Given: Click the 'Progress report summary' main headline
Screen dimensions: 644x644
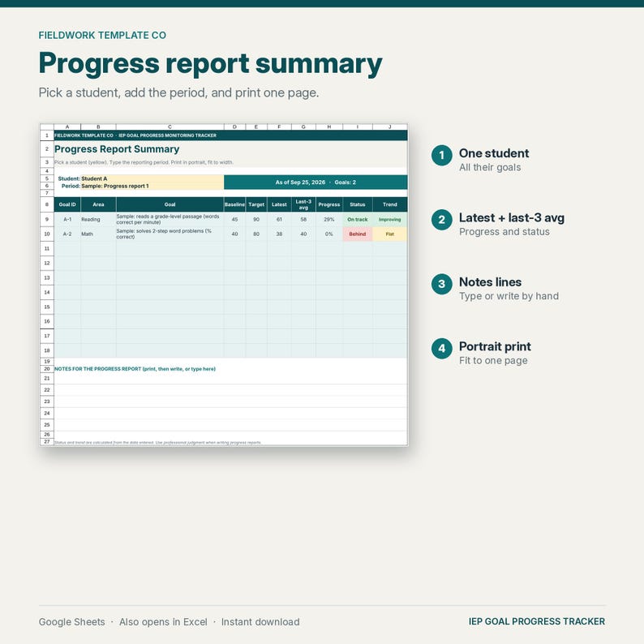Looking at the screenshot, I should 210,63.
